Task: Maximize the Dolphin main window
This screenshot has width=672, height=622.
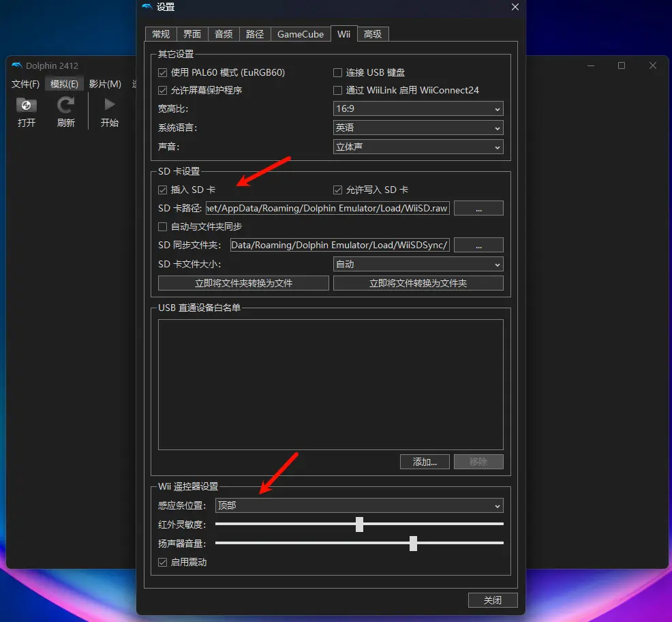Action: [622, 65]
